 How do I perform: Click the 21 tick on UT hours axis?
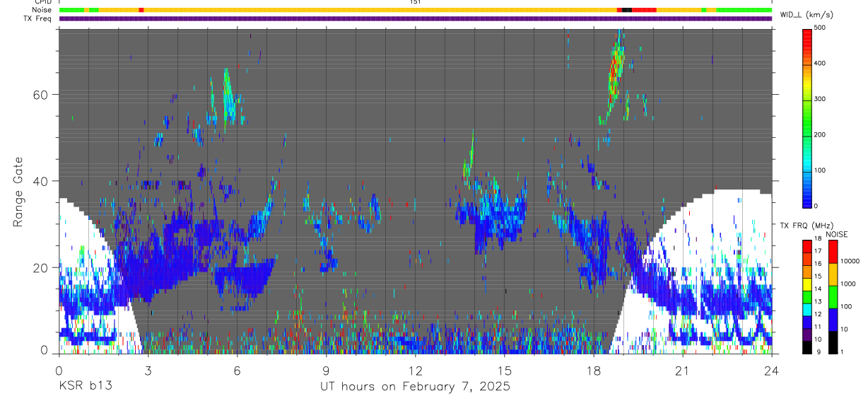(683, 370)
